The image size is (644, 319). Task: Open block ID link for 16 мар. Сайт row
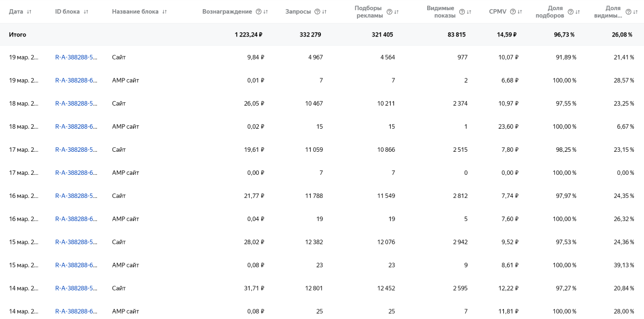pos(76,196)
